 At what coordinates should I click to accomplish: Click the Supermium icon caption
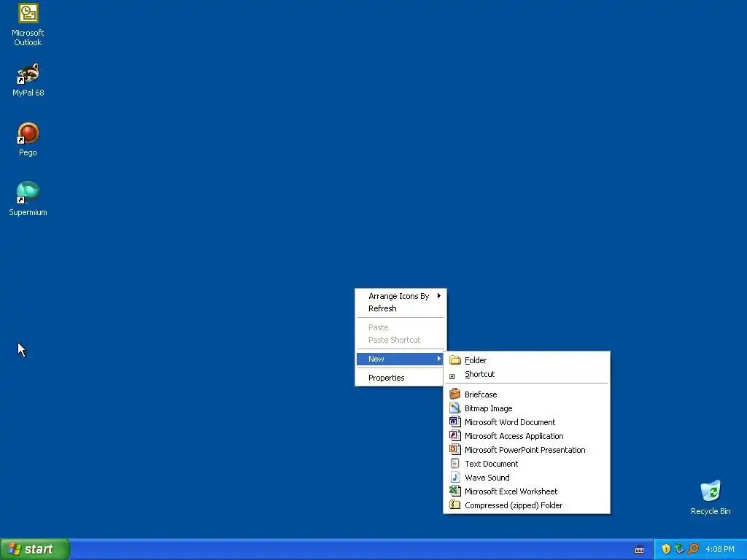[28, 212]
